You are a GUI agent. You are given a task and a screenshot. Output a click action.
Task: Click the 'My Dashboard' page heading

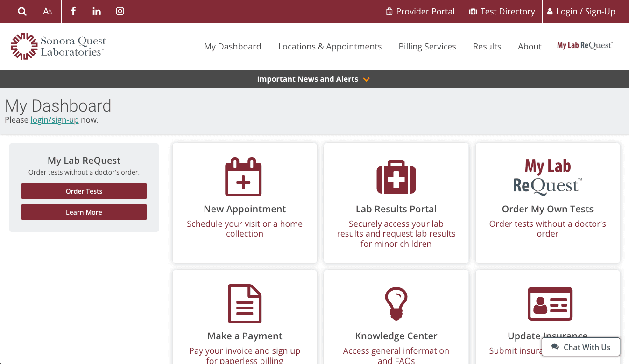click(58, 106)
